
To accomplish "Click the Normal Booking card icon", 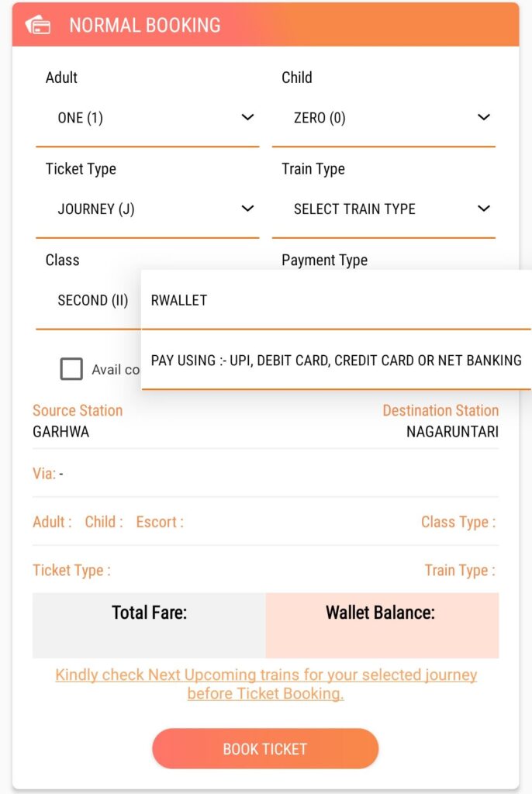I will 38,25.
